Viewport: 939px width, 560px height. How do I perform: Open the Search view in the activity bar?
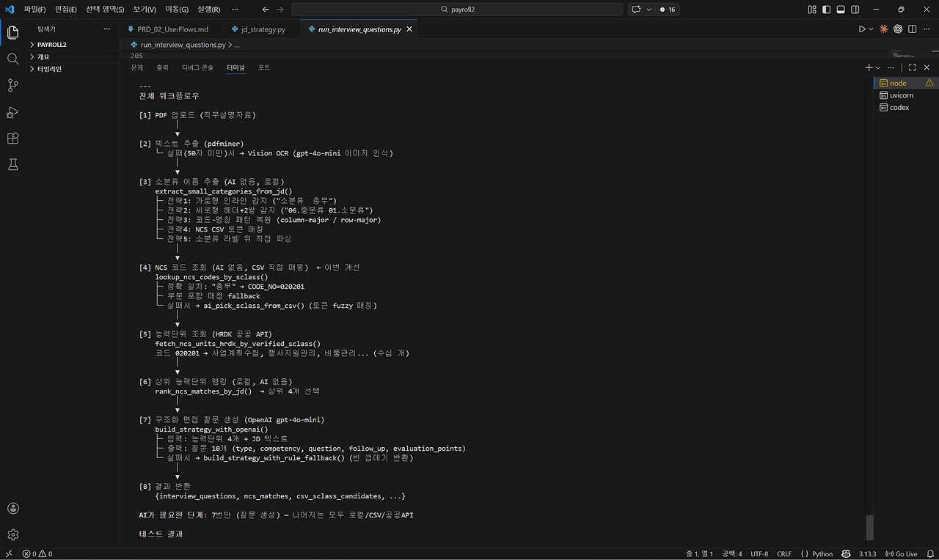[12, 59]
